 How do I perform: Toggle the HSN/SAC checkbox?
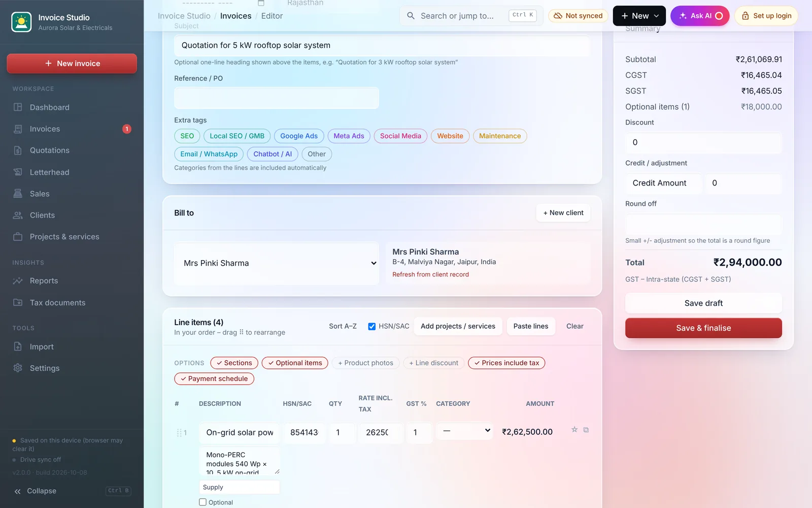pyautogui.click(x=372, y=327)
